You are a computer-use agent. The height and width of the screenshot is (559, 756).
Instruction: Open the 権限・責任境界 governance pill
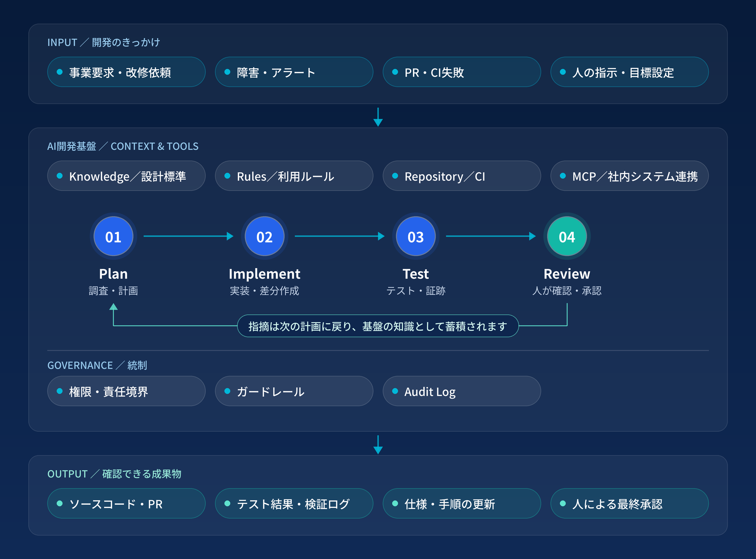click(126, 391)
